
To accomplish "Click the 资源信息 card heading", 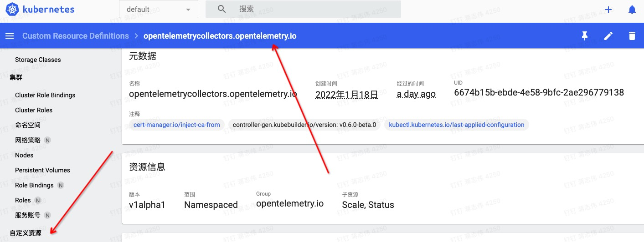I will pos(147,167).
